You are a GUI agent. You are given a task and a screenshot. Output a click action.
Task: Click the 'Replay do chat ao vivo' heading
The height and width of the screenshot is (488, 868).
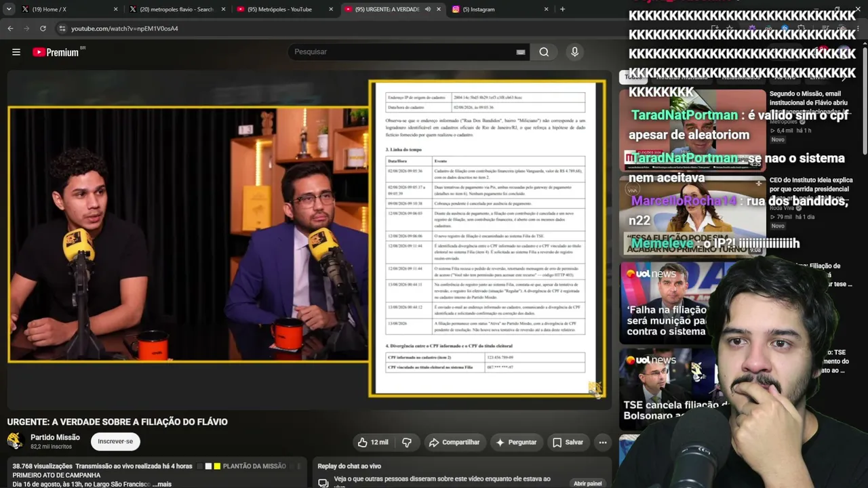point(349,466)
